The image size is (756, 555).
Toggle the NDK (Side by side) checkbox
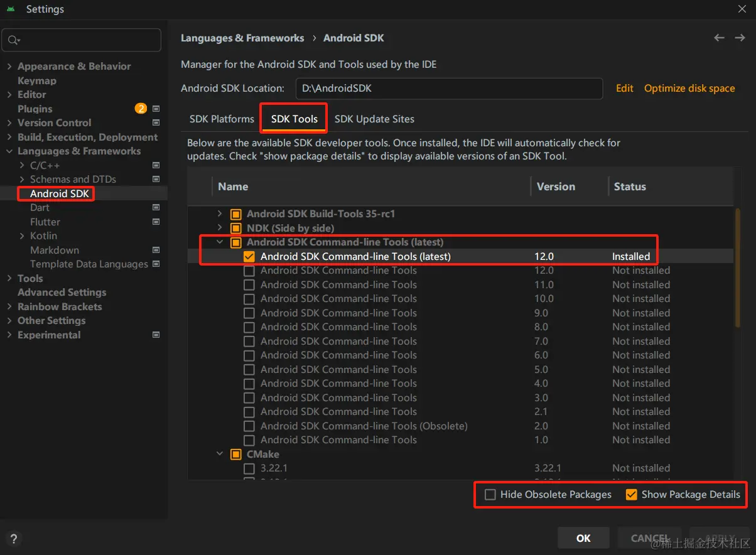tap(236, 228)
